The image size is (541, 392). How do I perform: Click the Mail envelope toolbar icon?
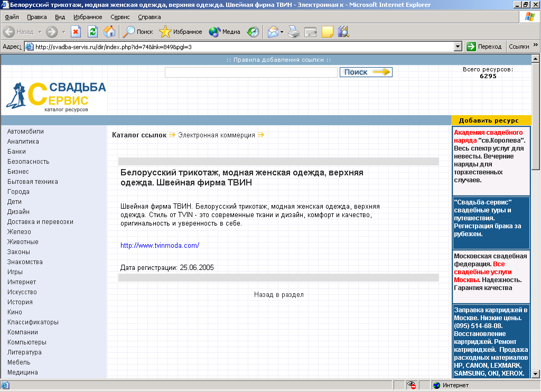tap(273, 32)
